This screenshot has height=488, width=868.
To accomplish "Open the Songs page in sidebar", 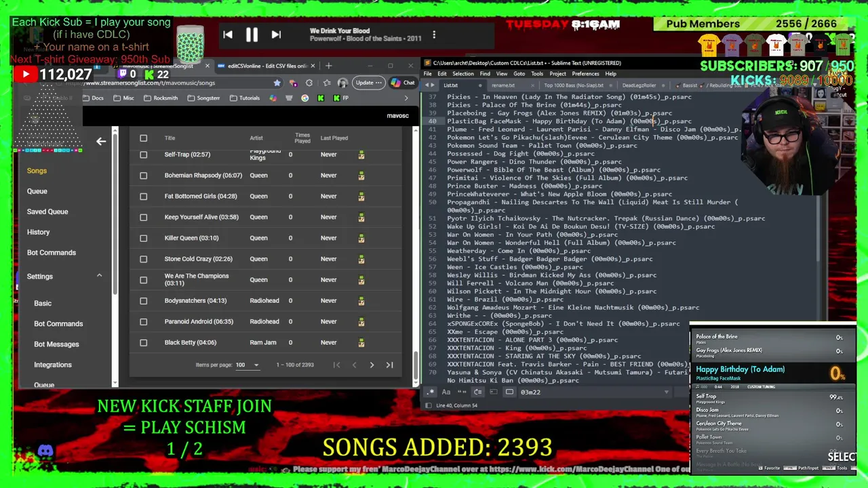I will 37,171.
